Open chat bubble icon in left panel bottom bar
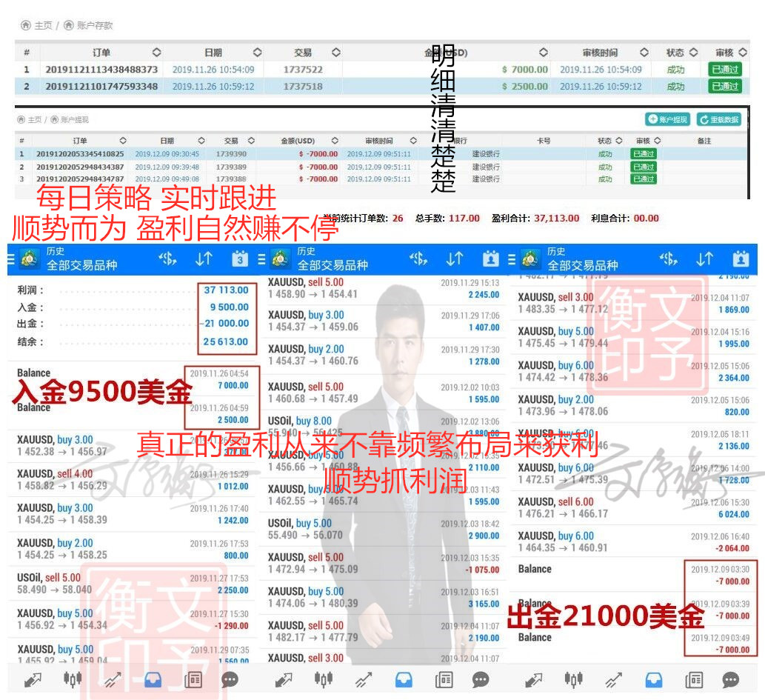Viewport: 765px width, 700px height. pyautogui.click(x=230, y=679)
